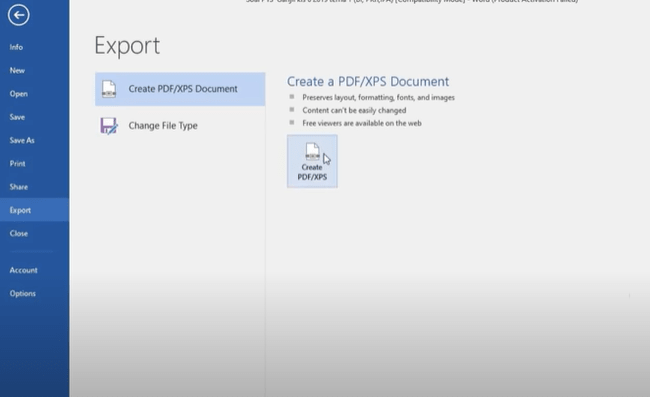Click the 'Create a PDF/XPS Document' heading

click(368, 81)
